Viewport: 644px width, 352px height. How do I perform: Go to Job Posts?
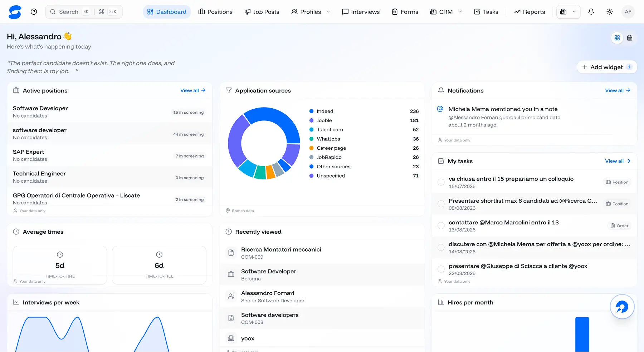[262, 12]
